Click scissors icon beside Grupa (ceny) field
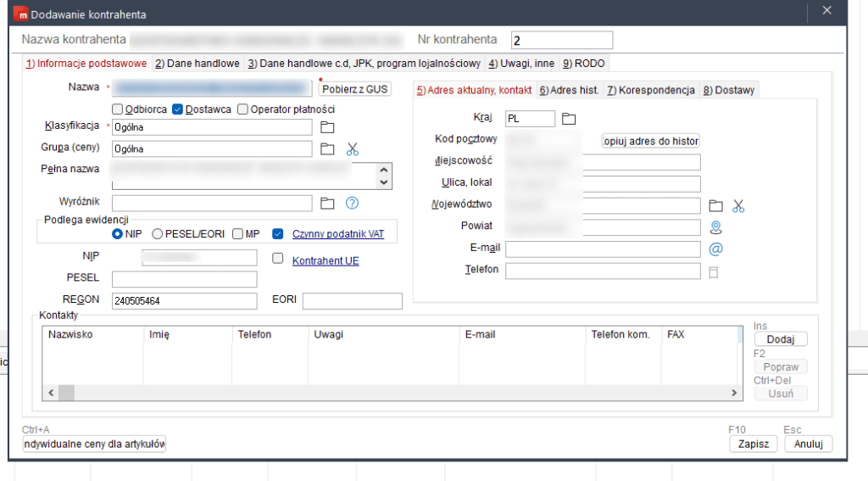This screenshot has width=868, height=481. (x=353, y=149)
